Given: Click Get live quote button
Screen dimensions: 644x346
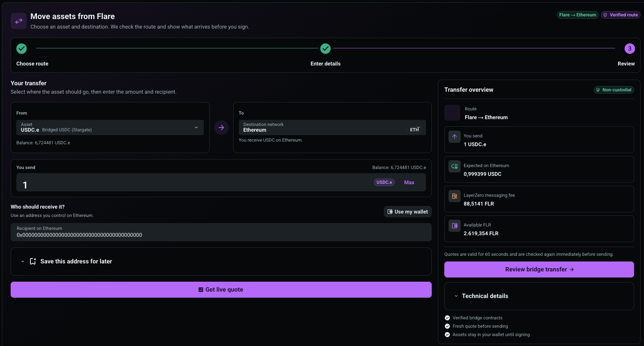Looking at the screenshot, I should [x=221, y=290].
